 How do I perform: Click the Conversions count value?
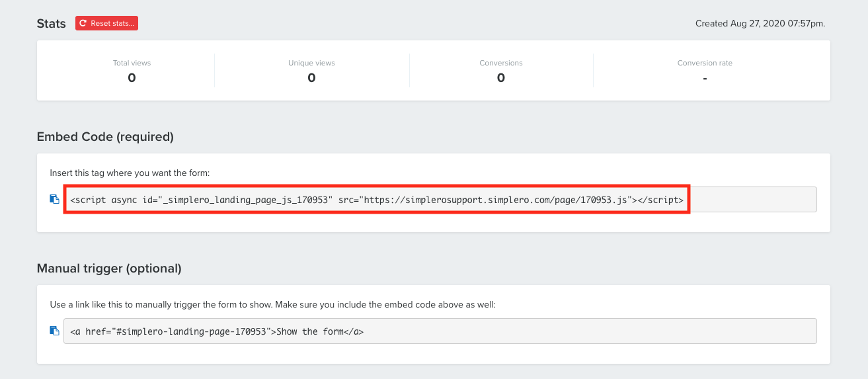pyautogui.click(x=501, y=78)
